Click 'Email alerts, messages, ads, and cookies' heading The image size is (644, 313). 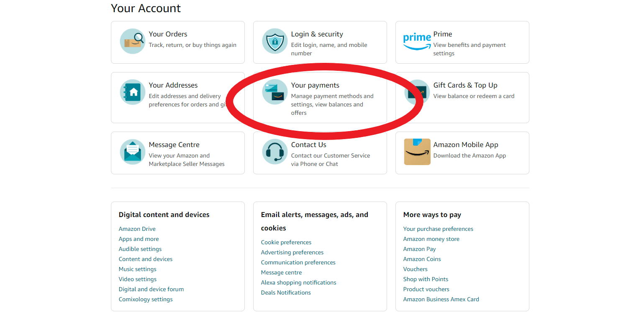315,221
